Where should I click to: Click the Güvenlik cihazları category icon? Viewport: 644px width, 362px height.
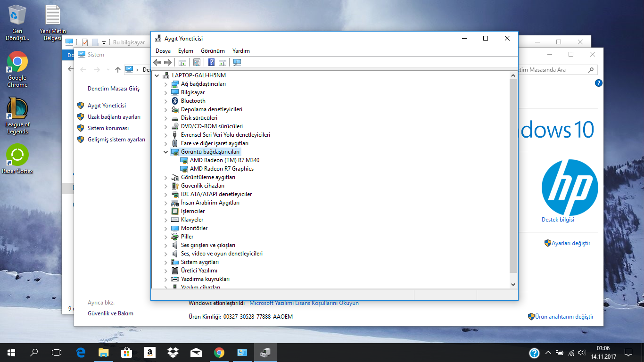pos(175,186)
